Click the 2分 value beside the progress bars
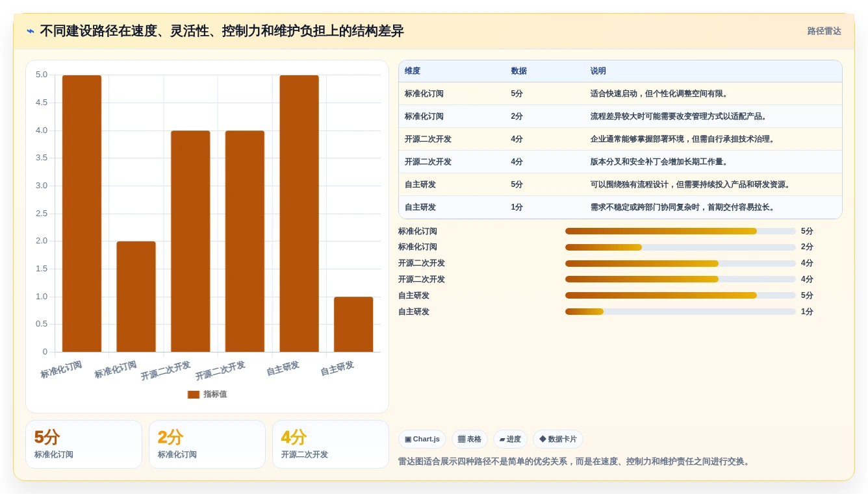Screen dimensions: 868x494 pyautogui.click(x=807, y=247)
